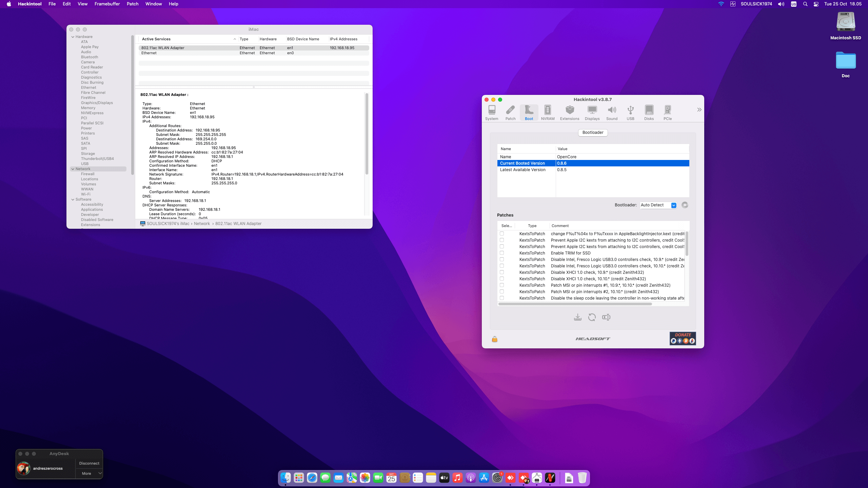Open System Preferences from the Dock
The height and width of the screenshot is (488, 868).
[x=497, y=478]
